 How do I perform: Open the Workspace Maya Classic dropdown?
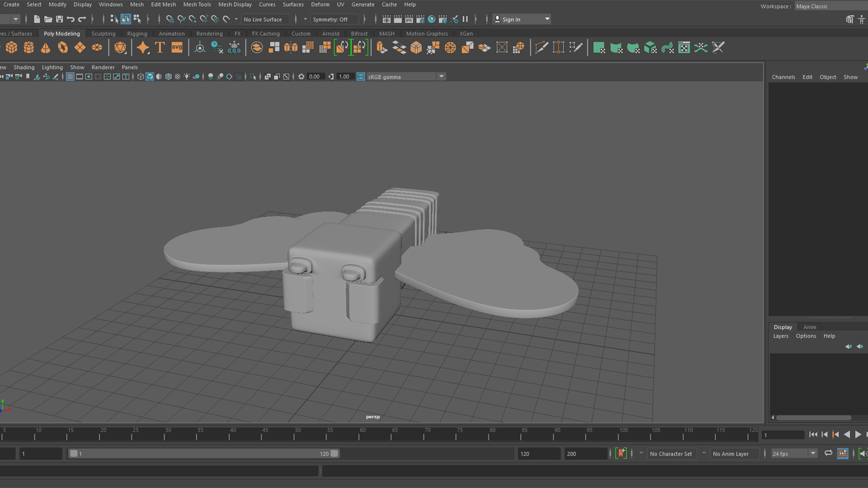[x=831, y=6]
